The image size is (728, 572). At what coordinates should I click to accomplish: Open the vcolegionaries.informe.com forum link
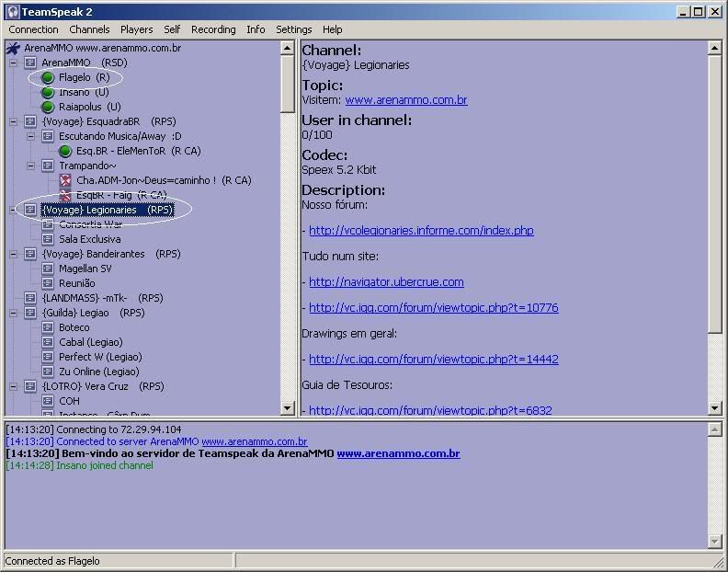(x=421, y=231)
